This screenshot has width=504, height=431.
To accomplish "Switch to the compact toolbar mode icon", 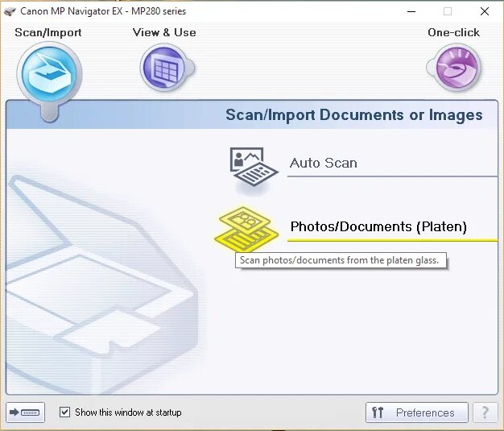I will (x=25, y=412).
